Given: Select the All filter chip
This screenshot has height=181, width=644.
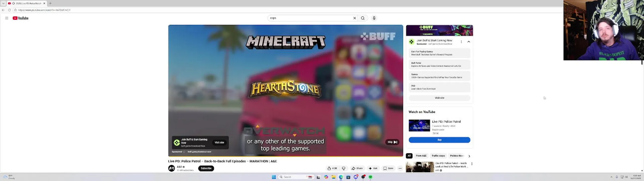Looking at the screenshot, I should pos(409,156).
